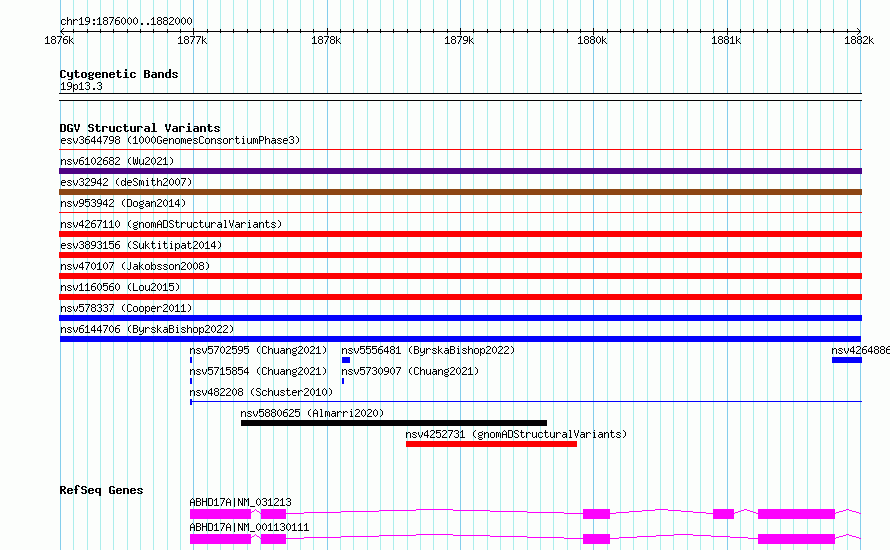Open the nsv5715854 (Chuang2021) label
890x550 pixels.
coord(258,371)
